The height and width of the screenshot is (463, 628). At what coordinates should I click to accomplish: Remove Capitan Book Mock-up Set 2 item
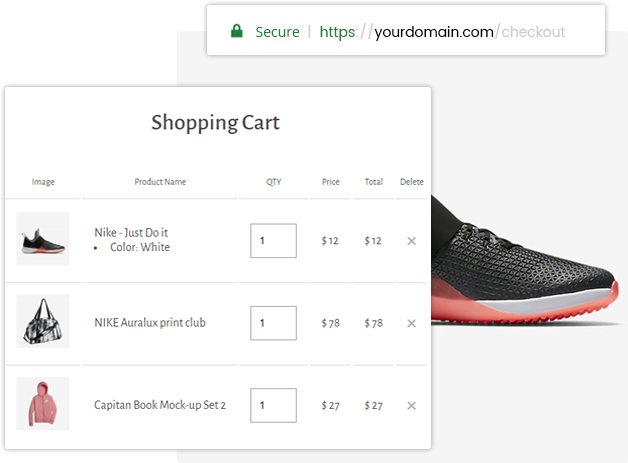coord(411,406)
